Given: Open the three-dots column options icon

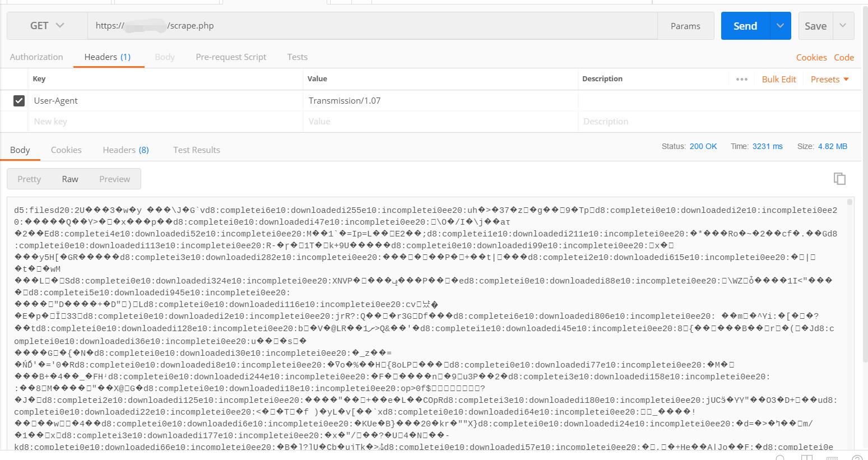Looking at the screenshot, I should (x=742, y=79).
